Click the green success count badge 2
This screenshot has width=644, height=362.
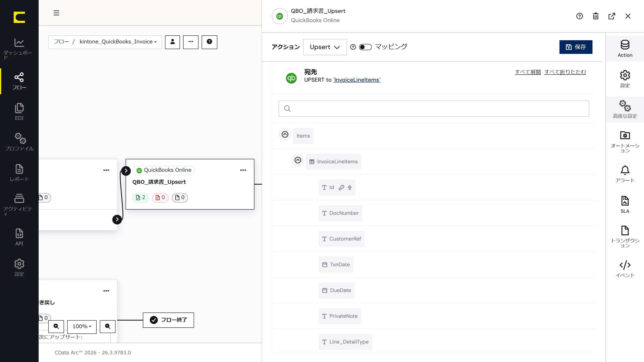pos(140,198)
